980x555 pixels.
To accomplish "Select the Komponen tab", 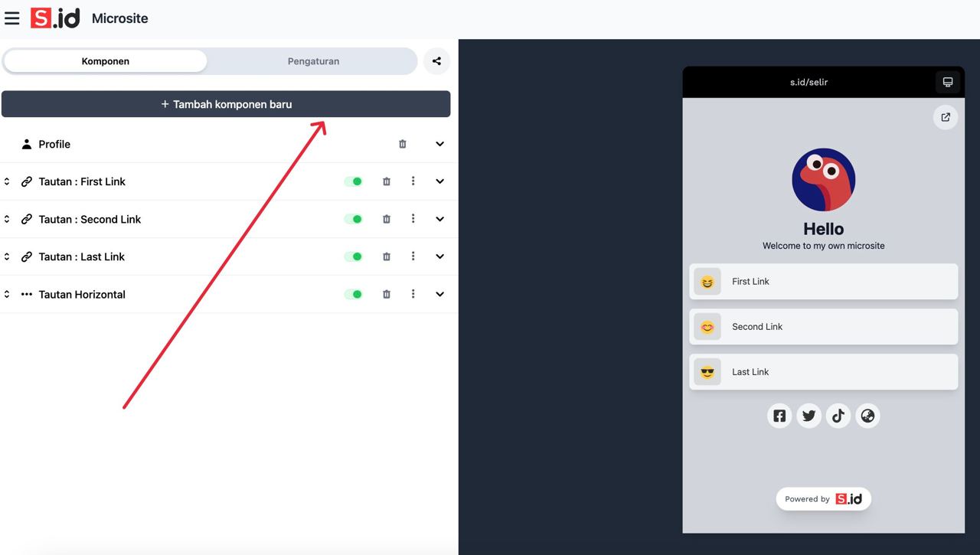I will 106,61.
